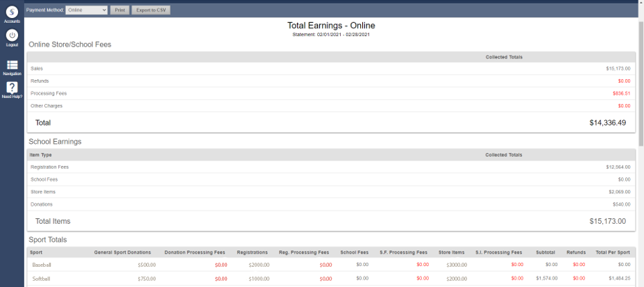Click the Total Items label
Screen dimensions: 644x287
pos(53,221)
